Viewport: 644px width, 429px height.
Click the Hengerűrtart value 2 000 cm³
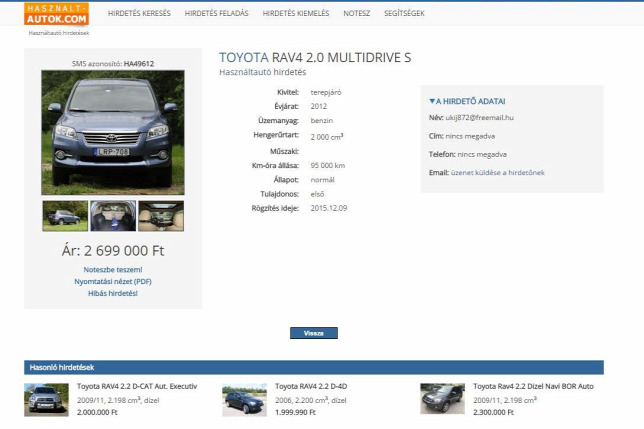(x=327, y=136)
